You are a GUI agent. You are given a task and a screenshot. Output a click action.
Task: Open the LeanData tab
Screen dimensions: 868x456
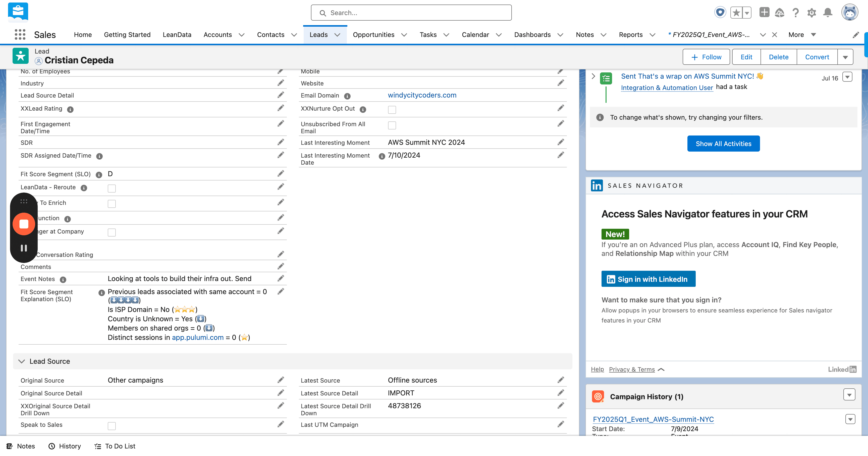[177, 35]
